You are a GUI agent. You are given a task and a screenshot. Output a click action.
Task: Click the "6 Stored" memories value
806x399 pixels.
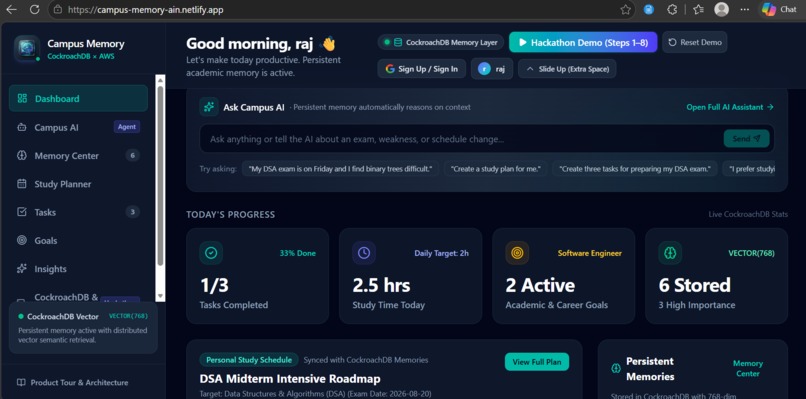(694, 285)
